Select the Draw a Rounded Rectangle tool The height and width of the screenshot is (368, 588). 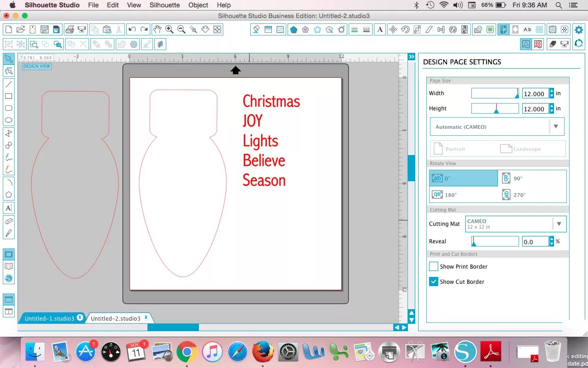point(8,108)
